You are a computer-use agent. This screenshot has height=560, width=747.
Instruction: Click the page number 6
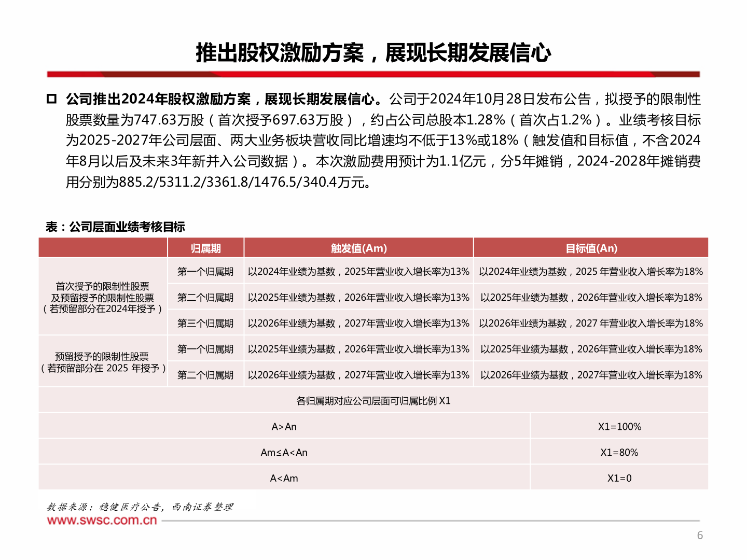[700, 534]
